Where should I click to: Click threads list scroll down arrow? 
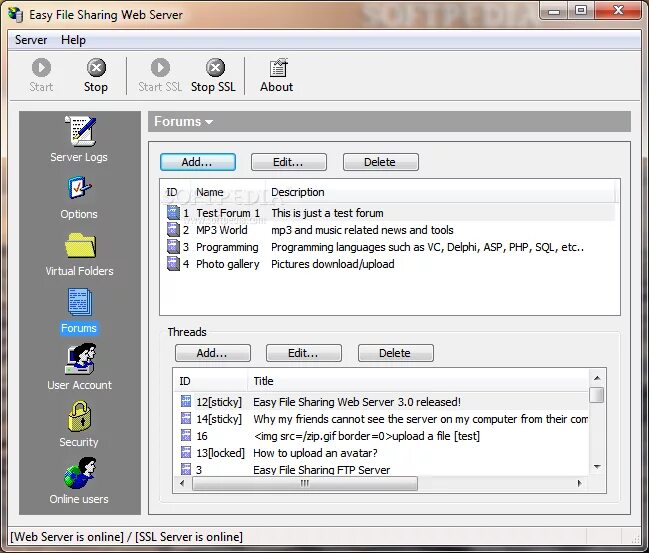597,466
